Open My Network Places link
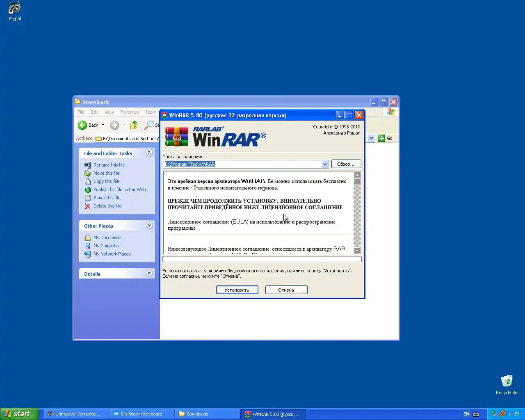525x420 pixels. [x=112, y=254]
